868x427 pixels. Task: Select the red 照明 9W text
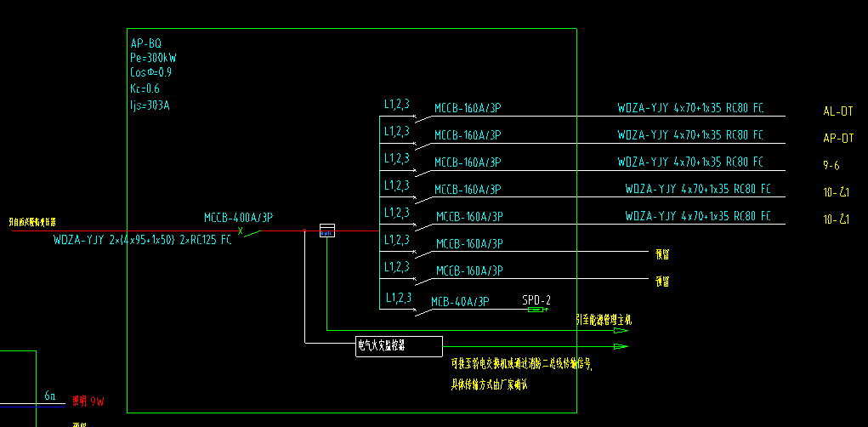click(x=88, y=402)
